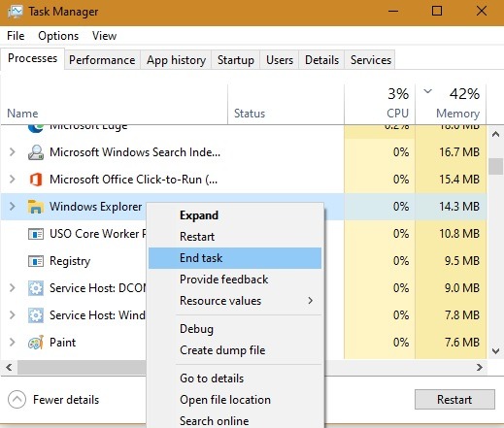Click the Restart button at bottom right
This screenshot has height=428, width=504.
point(454,400)
